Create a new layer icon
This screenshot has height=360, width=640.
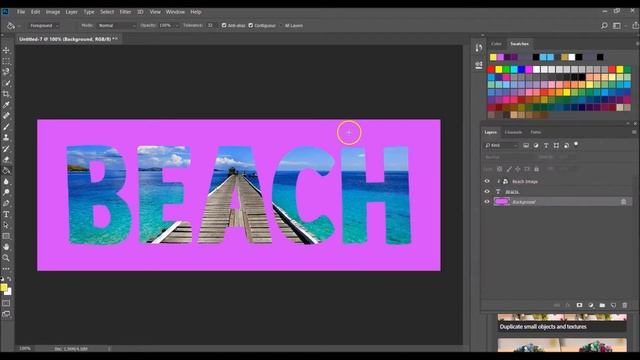[613, 305]
